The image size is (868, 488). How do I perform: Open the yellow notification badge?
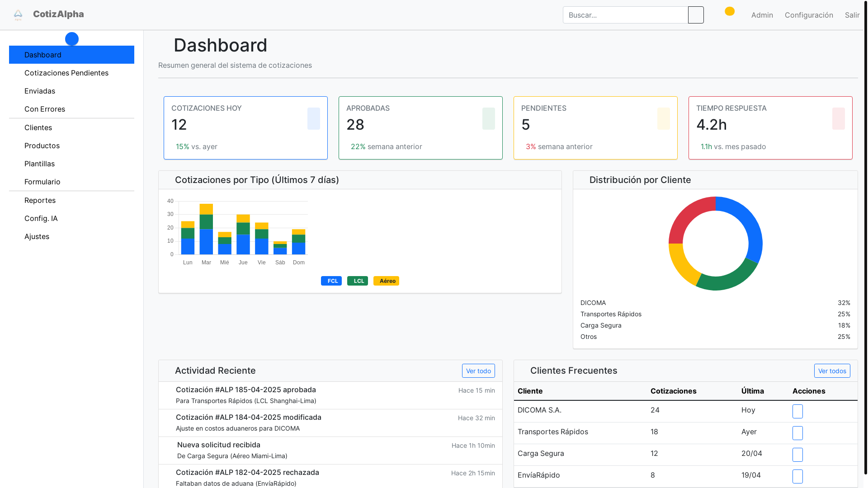[x=730, y=11]
